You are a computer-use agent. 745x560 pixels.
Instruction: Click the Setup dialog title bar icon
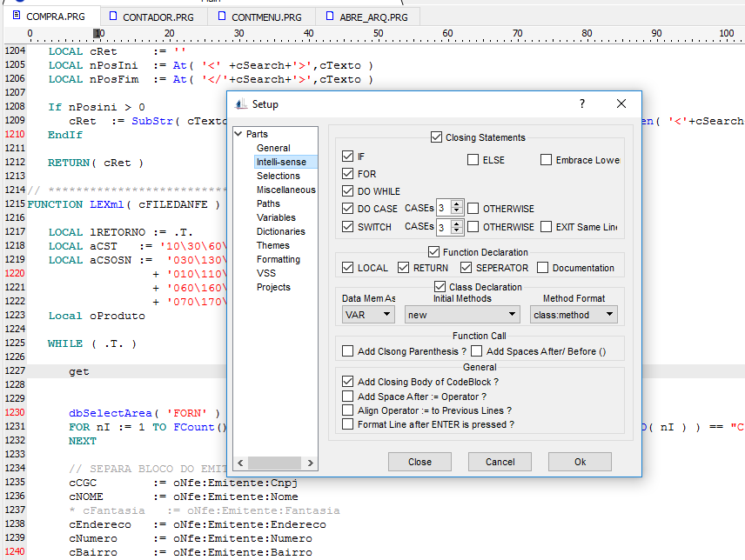coord(241,103)
